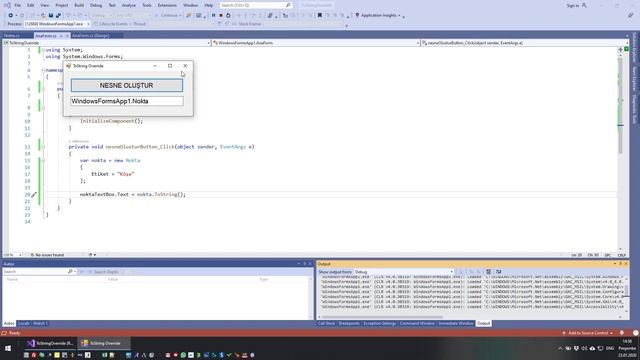This screenshot has height=360, width=640.
Task: Open the Help menu
Action: coord(209,5)
